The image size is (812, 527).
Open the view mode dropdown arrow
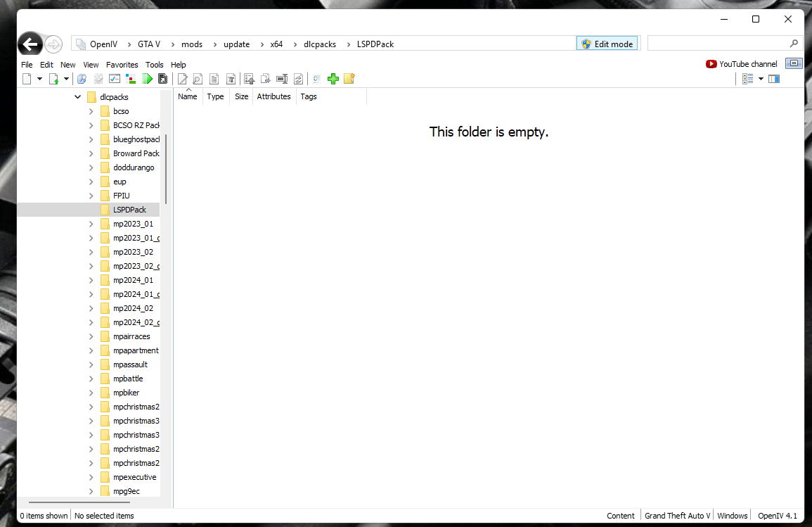[761, 79]
